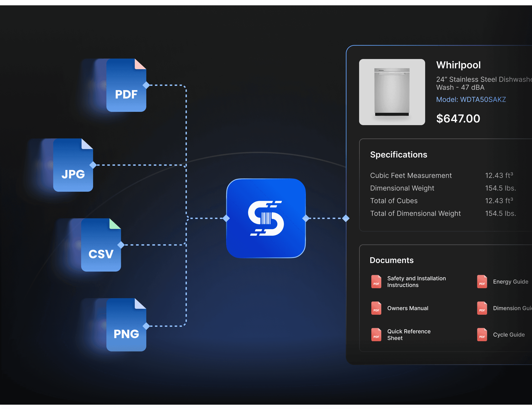
Task: Click the Documents section heading
Action: (391, 260)
